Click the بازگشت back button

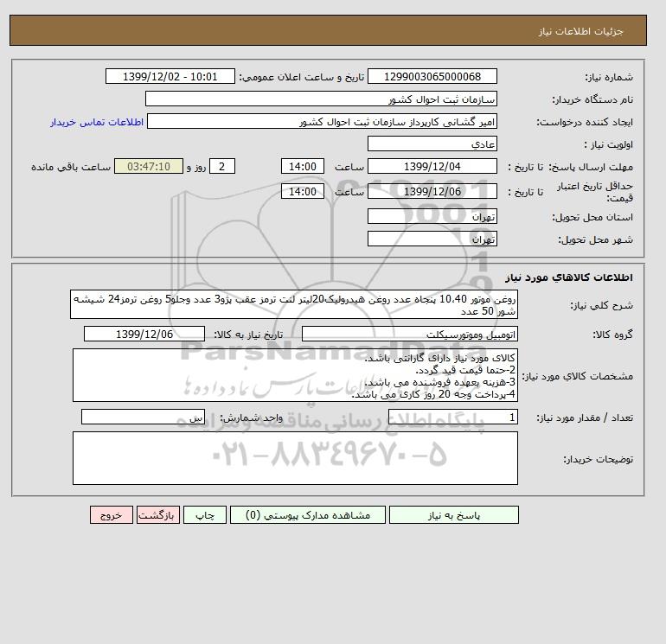(158, 515)
